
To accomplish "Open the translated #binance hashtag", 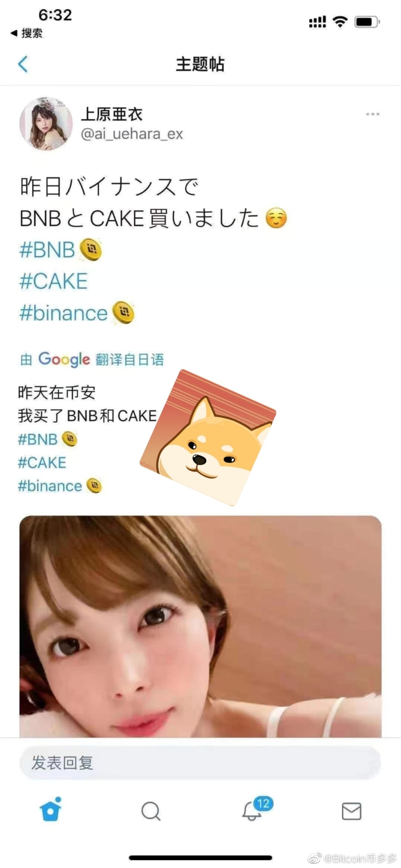I will [50, 486].
